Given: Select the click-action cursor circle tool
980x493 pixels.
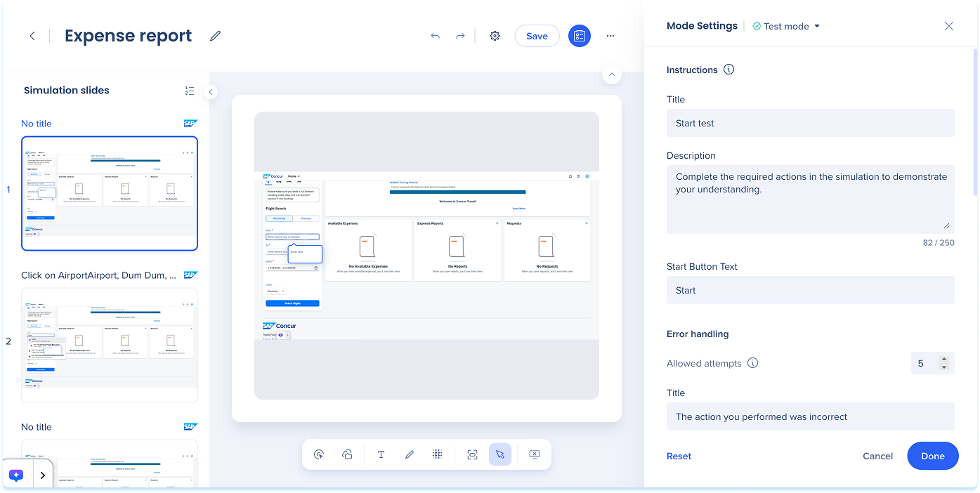Looking at the screenshot, I should (319, 454).
